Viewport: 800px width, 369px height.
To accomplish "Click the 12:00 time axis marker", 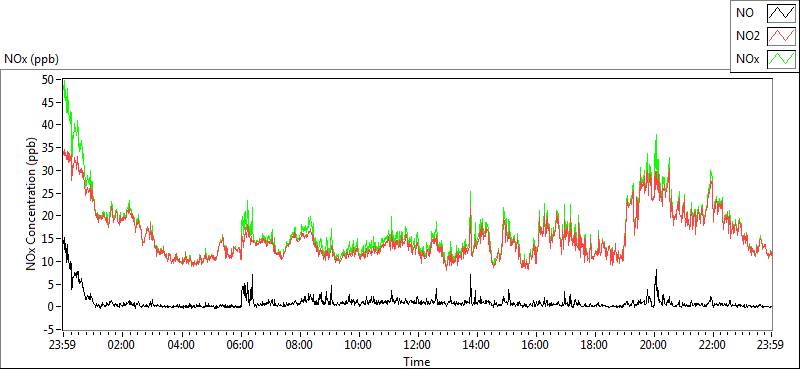I will [418, 345].
